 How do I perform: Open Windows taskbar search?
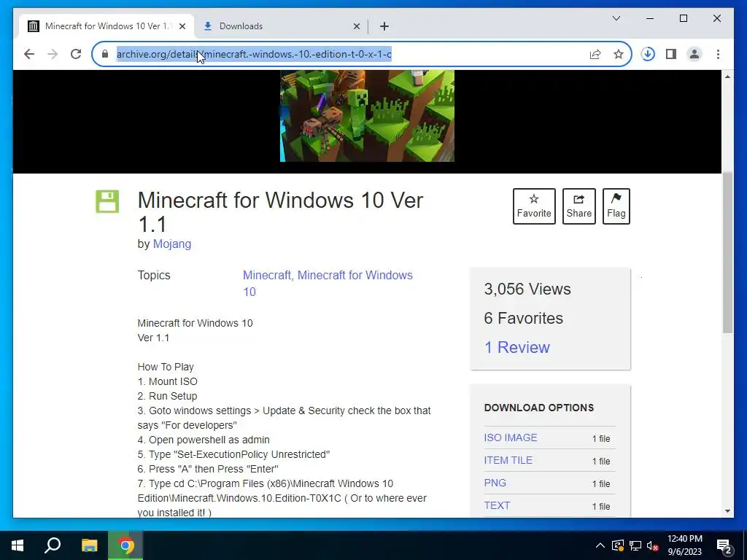click(x=53, y=545)
